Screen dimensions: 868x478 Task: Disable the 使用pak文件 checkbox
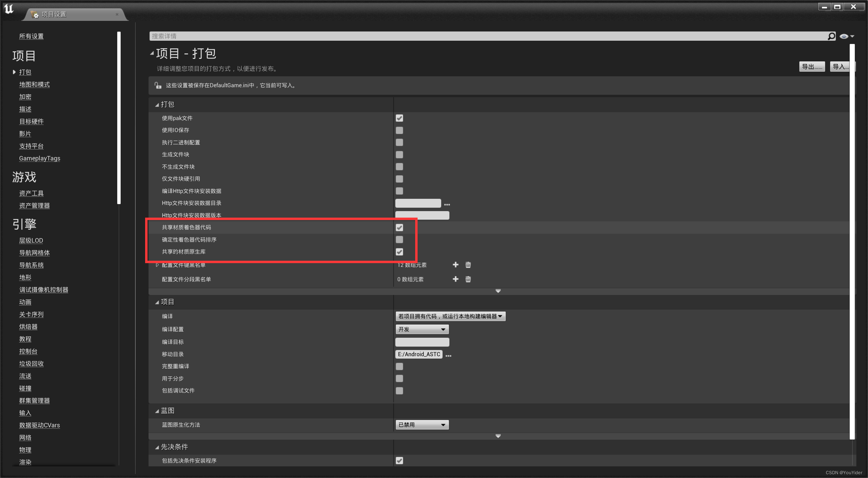point(399,118)
